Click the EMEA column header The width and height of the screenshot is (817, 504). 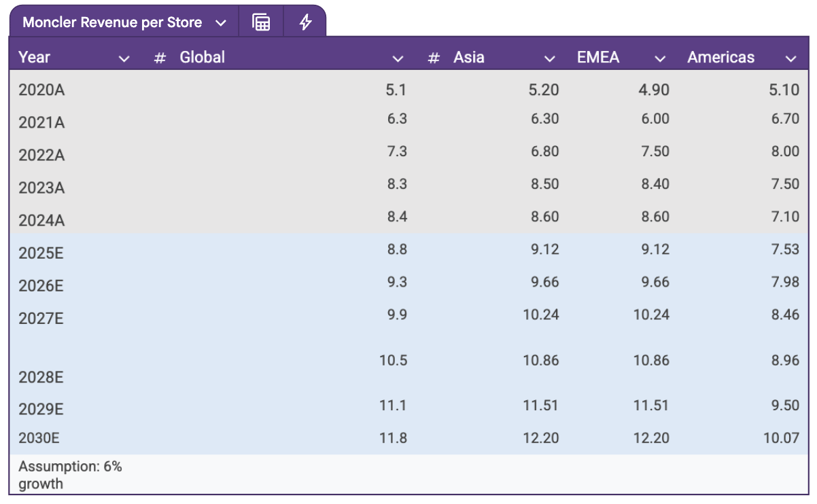pyautogui.click(x=598, y=58)
